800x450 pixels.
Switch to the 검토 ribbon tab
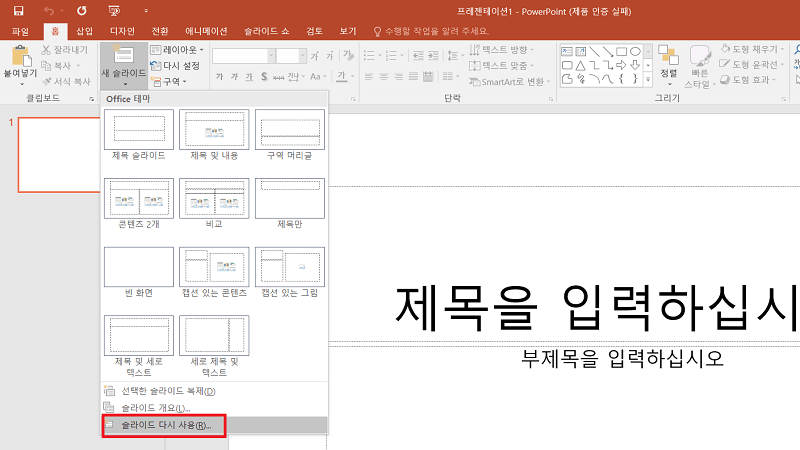click(x=314, y=31)
